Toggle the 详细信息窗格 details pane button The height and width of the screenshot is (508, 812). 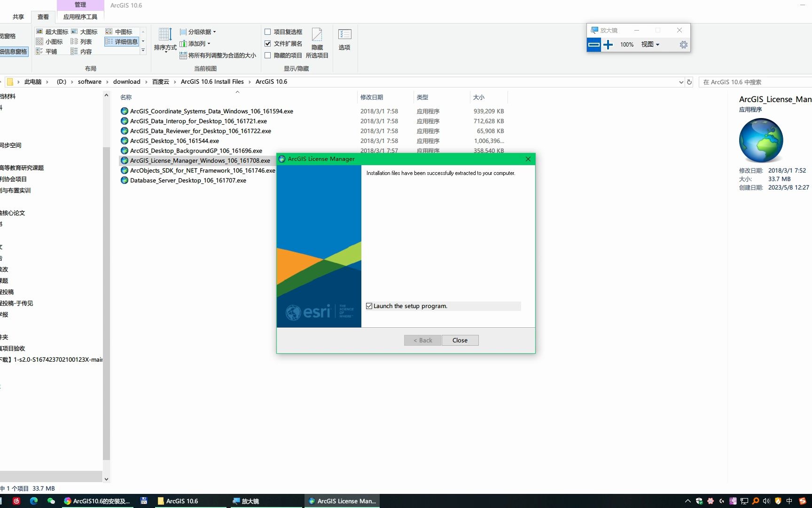tap(14, 52)
